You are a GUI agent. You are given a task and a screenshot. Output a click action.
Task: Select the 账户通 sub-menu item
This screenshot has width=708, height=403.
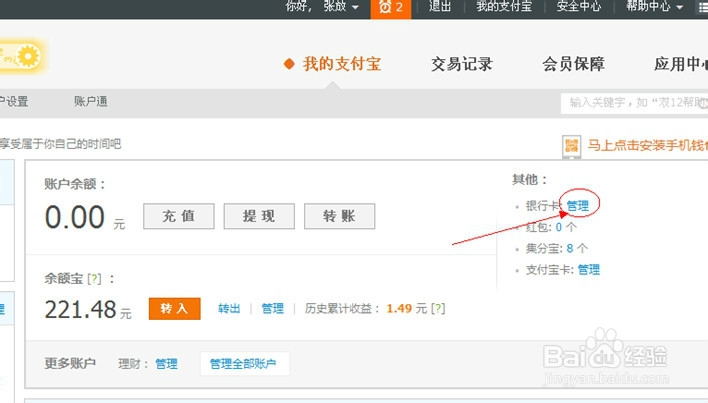[x=91, y=102]
